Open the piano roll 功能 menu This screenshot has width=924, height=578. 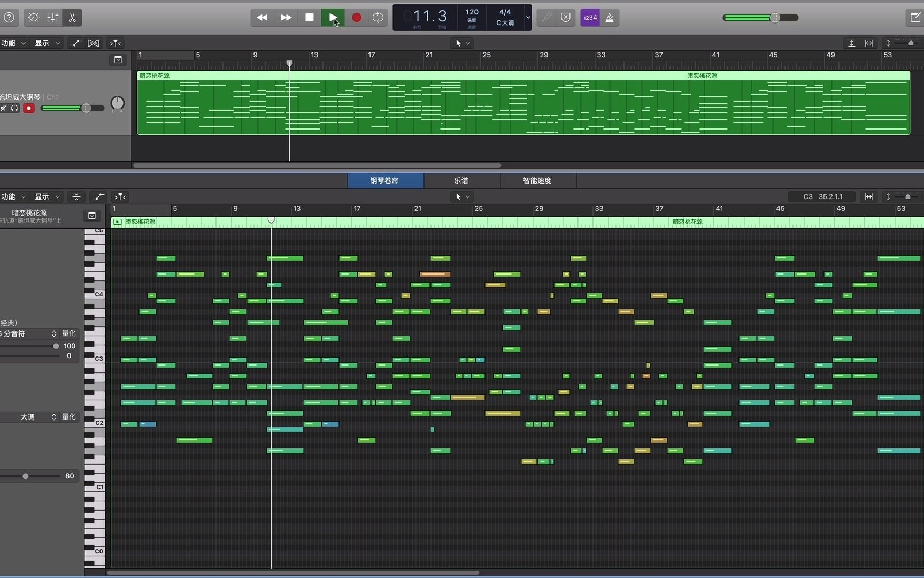(x=13, y=196)
